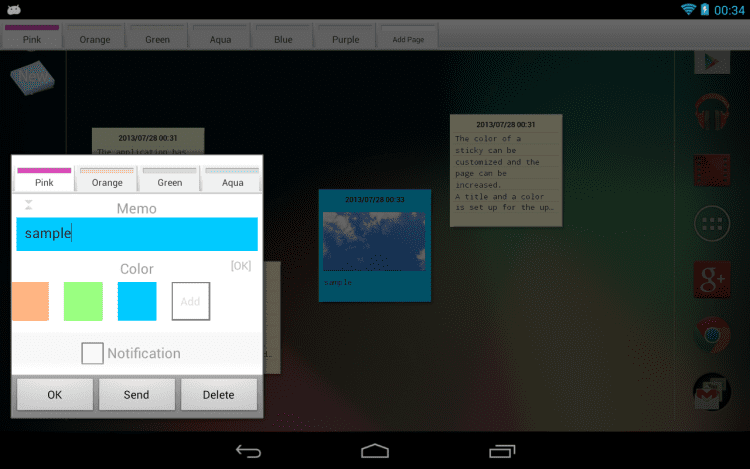Select Aqua tab inside memo dialog
750x469 pixels.
pyautogui.click(x=232, y=178)
